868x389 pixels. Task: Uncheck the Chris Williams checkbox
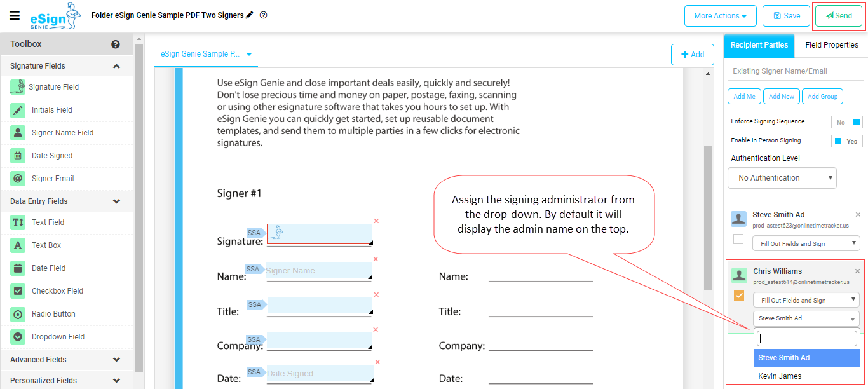739,296
